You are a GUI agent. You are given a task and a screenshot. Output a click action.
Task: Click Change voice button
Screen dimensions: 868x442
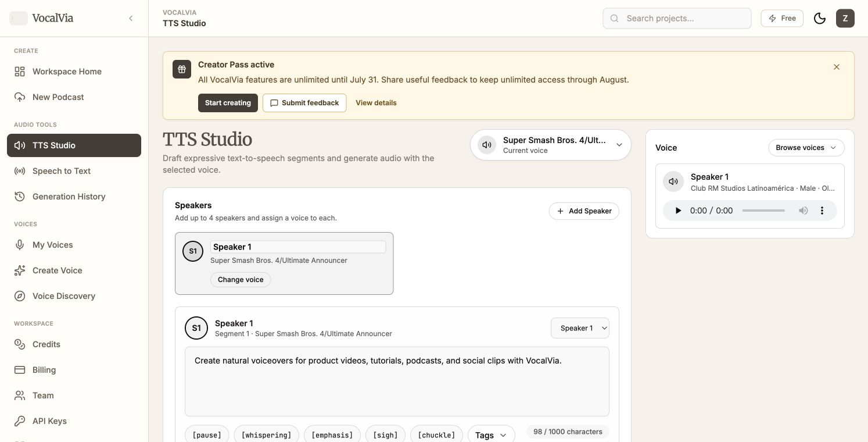241,280
